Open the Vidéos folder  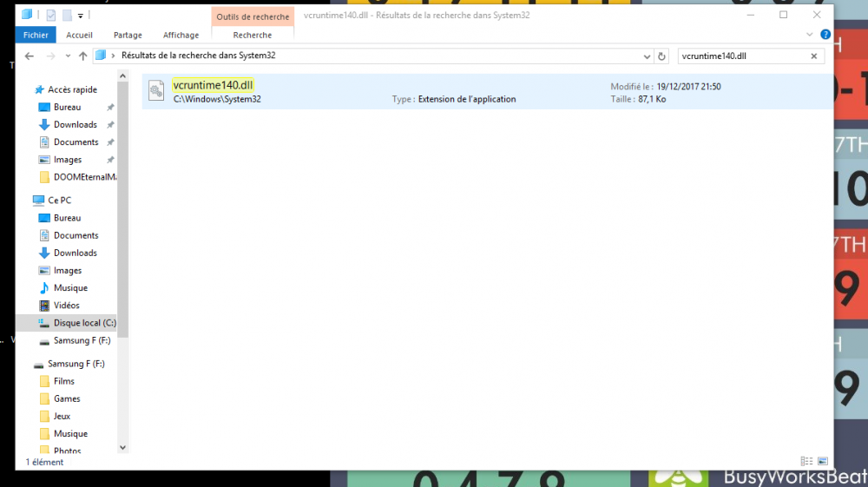pyautogui.click(x=67, y=306)
